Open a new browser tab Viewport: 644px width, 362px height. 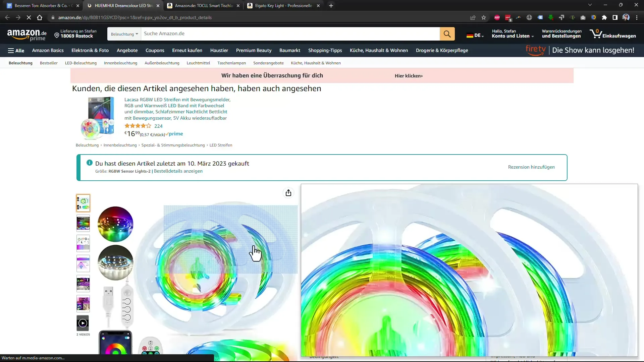tap(331, 6)
